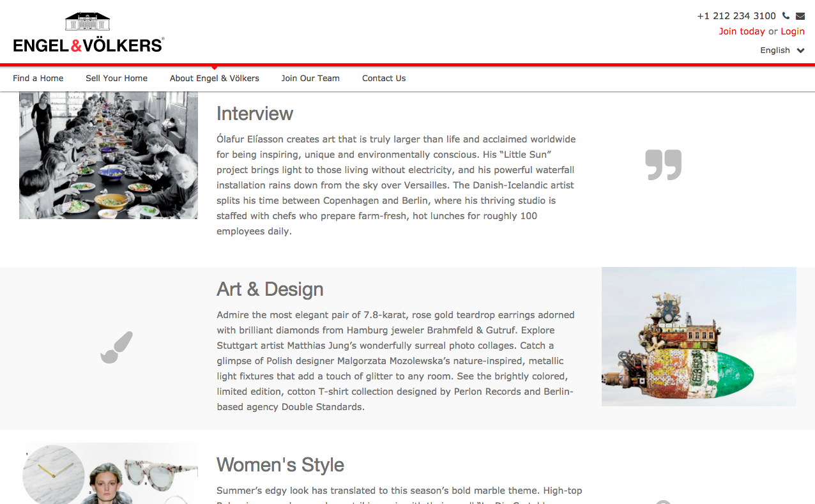Click the quotation marks icon beside Interview
Image resolution: width=815 pixels, height=504 pixels.
664,165
